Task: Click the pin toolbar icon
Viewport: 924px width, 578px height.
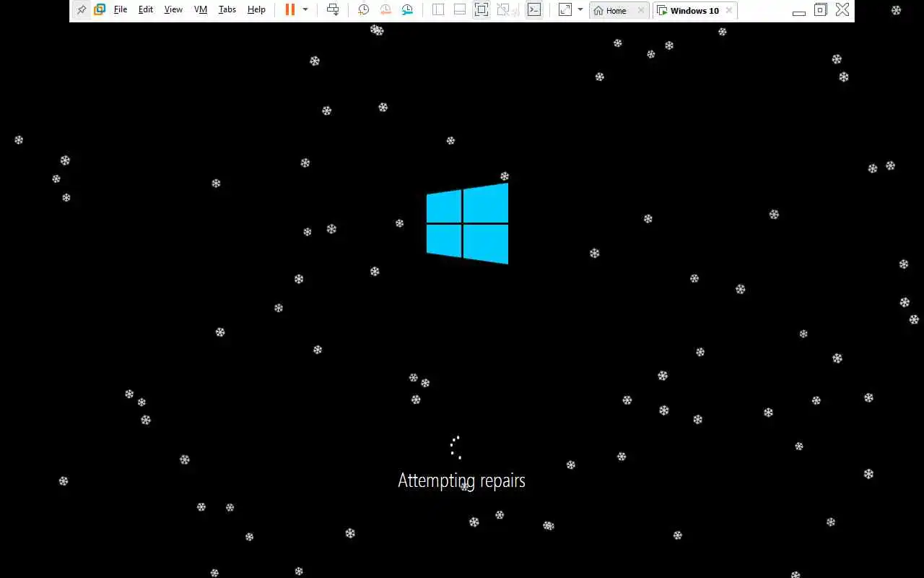Action: click(x=82, y=10)
